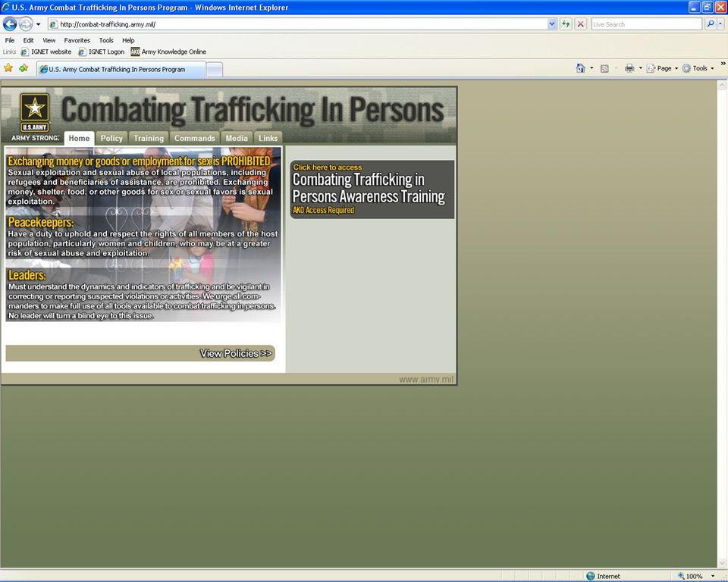Open the Tools menu in menu bar
728x582 pixels.
[106, 40]
